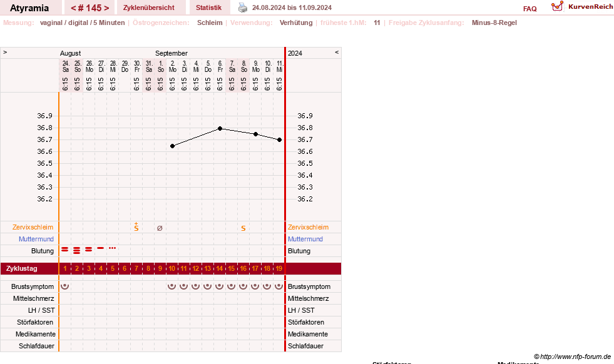Click the 24. Sa date column header
The image size is (614, 364).
coord(65,66)
